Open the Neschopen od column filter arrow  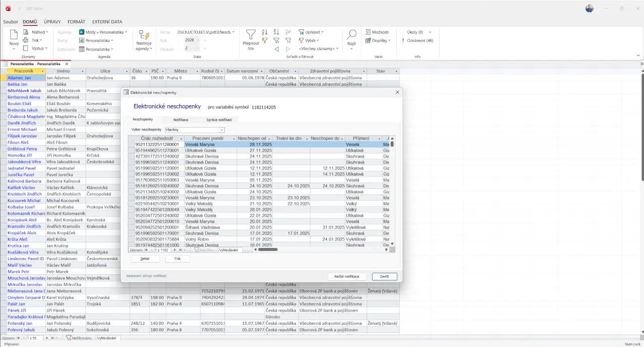270,138
